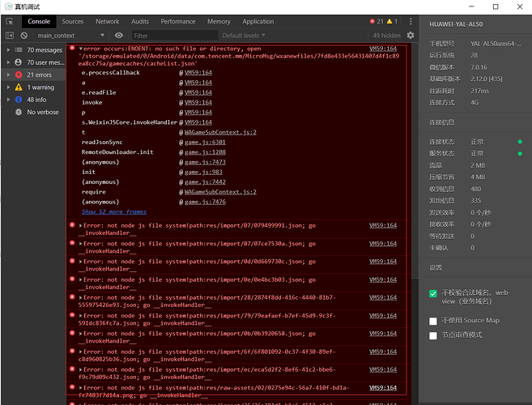The height and width of the screenshot is (405, 532).
Task: Expand the 48 info group
Action: tap(8, 100)
